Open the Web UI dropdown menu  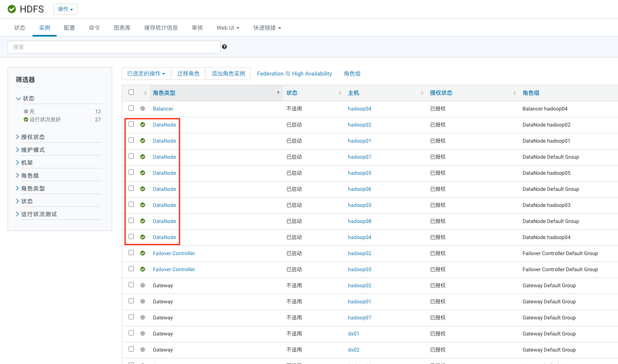click(x=228, y=28)
